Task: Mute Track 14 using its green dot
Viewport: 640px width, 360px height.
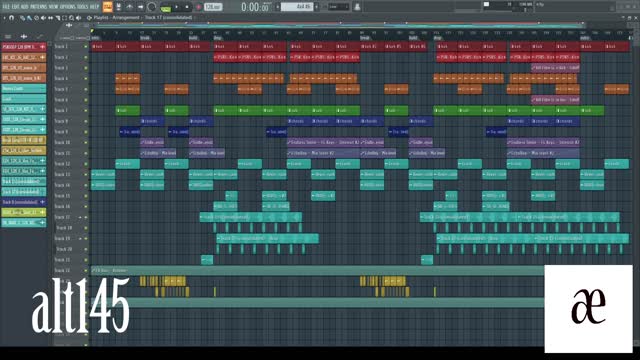Action: click(x=86, y=185)
